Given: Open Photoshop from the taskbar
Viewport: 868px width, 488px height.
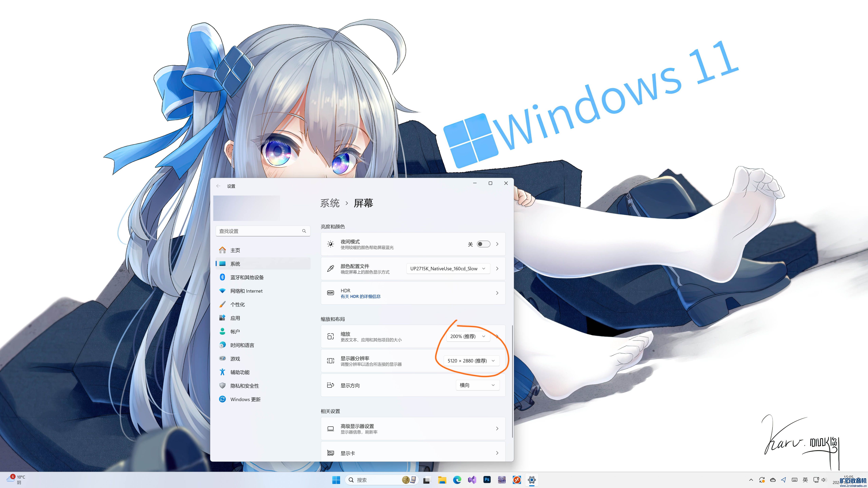Looking at the screenshot, I should click(x=487, y=480).
